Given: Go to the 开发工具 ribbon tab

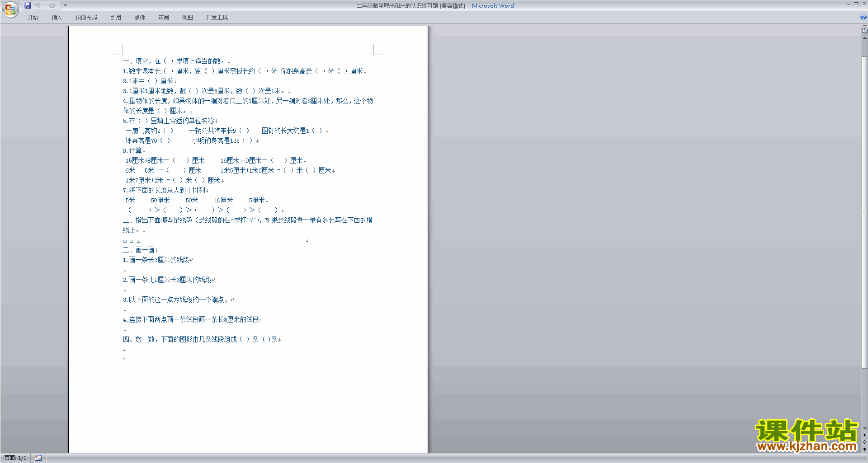Looking at the screenshot, I should tap(217, 18).
